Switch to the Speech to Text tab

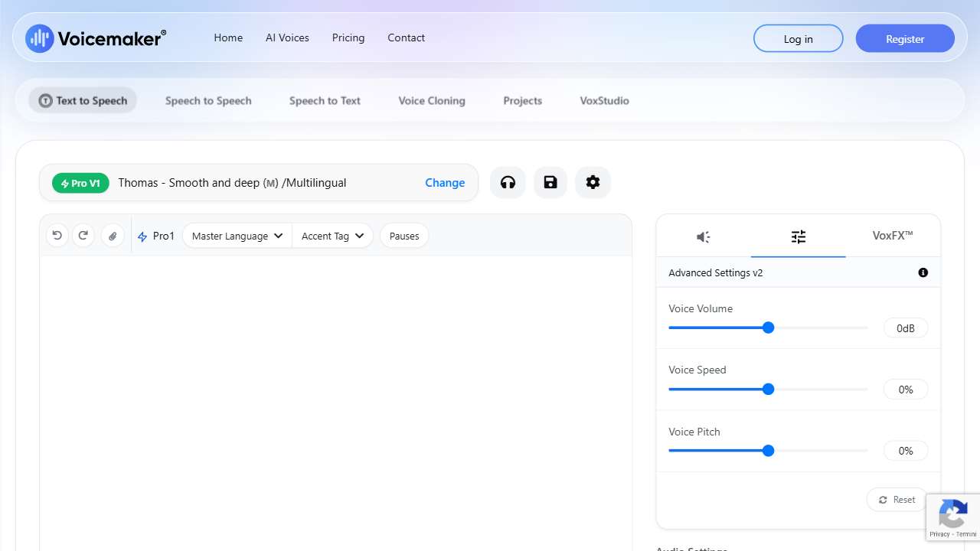(325, 100)
